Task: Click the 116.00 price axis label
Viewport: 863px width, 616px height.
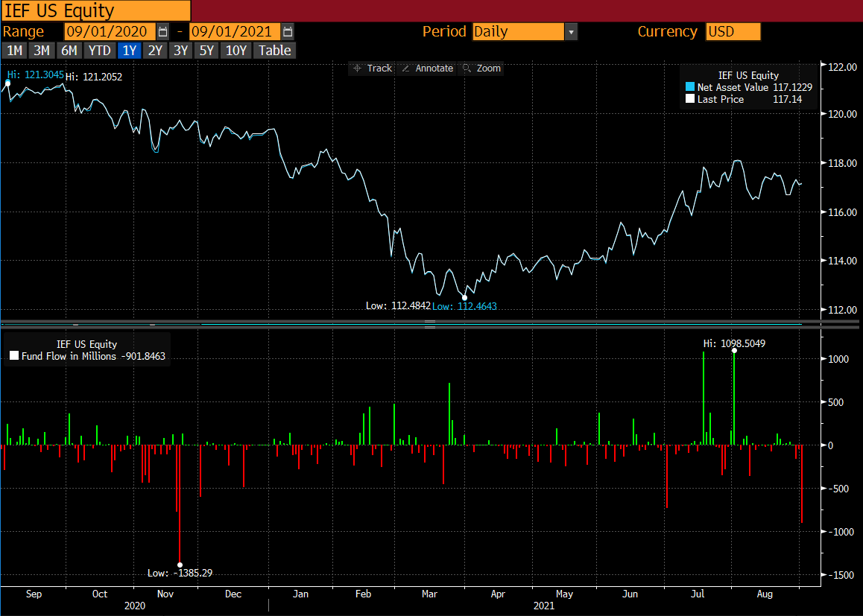Action: (x=843, y=212)
